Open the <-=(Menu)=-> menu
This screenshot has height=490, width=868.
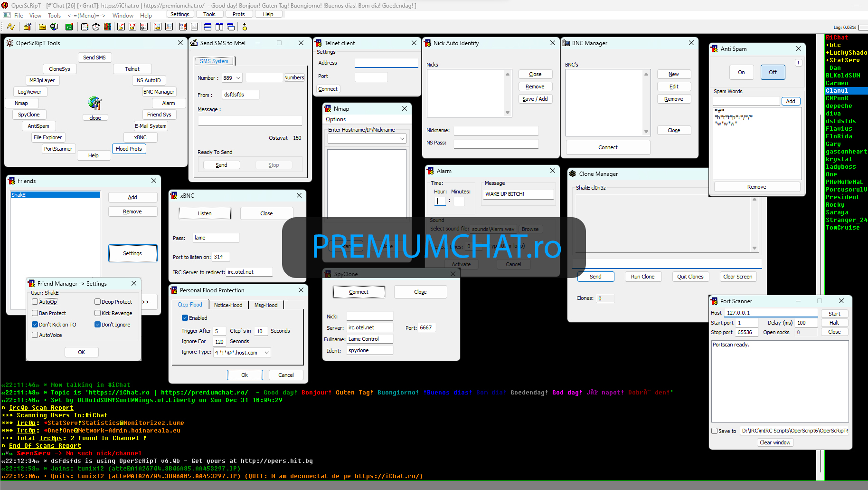click(x=86, y=15)
